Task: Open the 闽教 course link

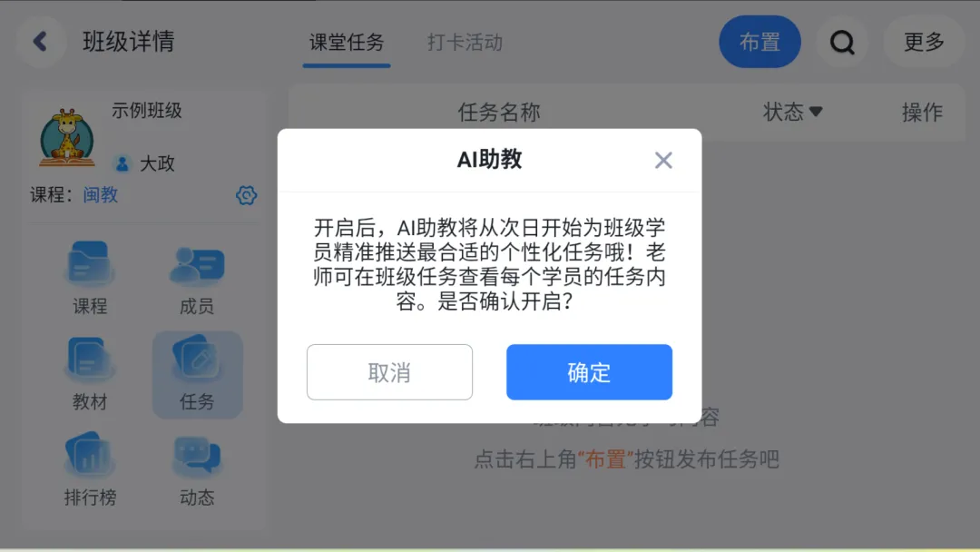Action: coord(101,195)
